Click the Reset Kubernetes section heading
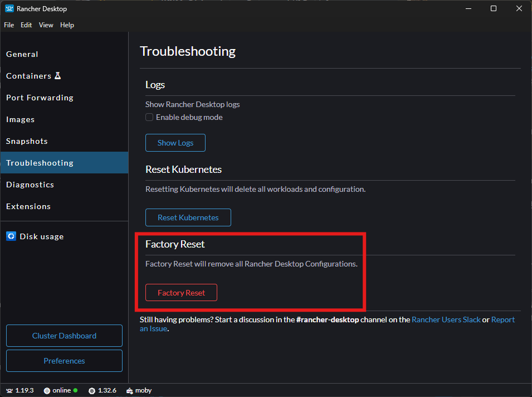The height and width of the screenshot is (397, 532). coord(183,169)
